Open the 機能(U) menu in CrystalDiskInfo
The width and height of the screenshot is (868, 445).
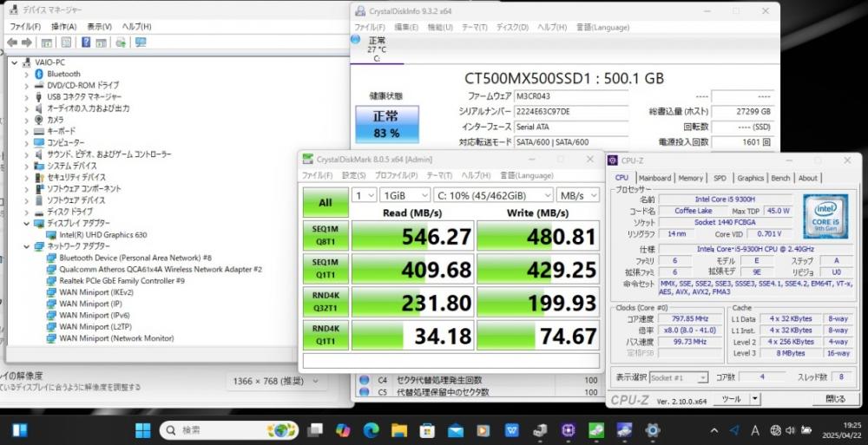pyautogui.click(x=440, y=27)
